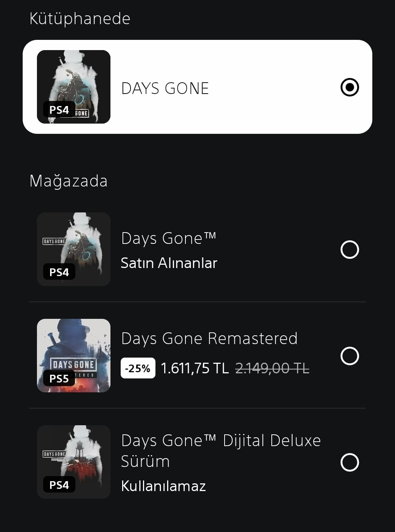Viewport: 395px width, 532px height.
Task: Tap the PS4 badge on purchased Days Gone™
Action: click(x=59, y=272)
